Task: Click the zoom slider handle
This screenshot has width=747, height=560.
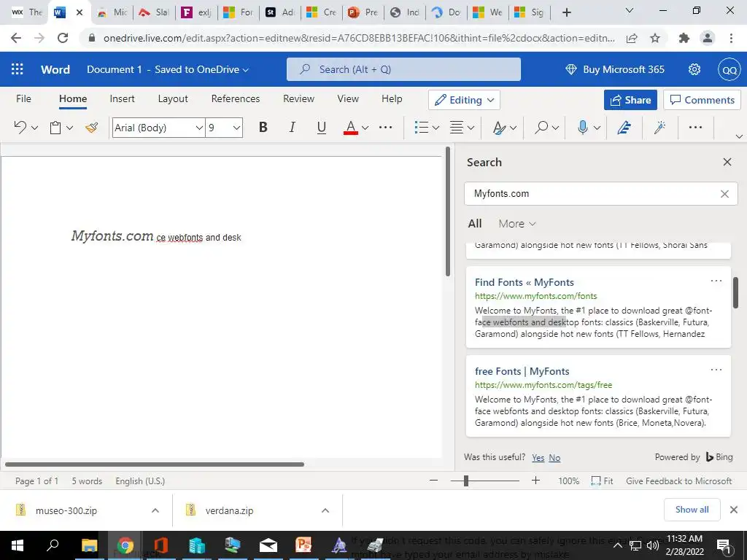Action: (x=466, y=481)
